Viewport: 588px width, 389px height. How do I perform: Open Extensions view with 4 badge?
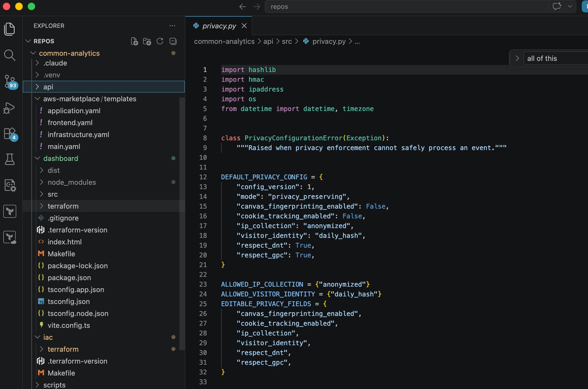coord(10,134)
